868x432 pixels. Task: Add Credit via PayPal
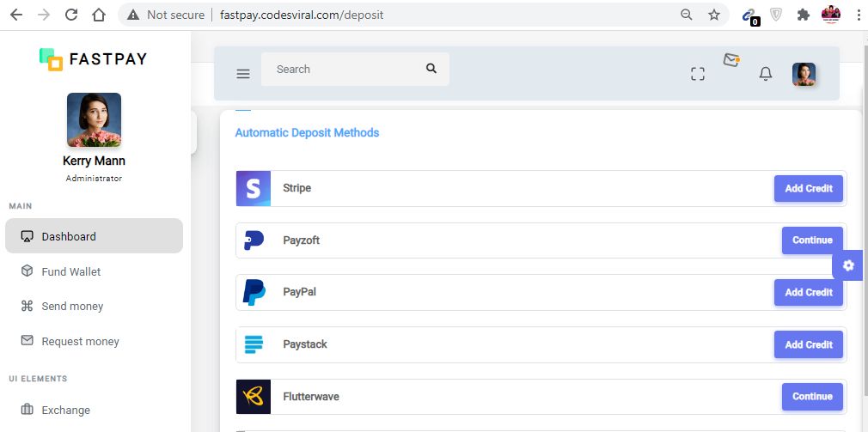808,293
